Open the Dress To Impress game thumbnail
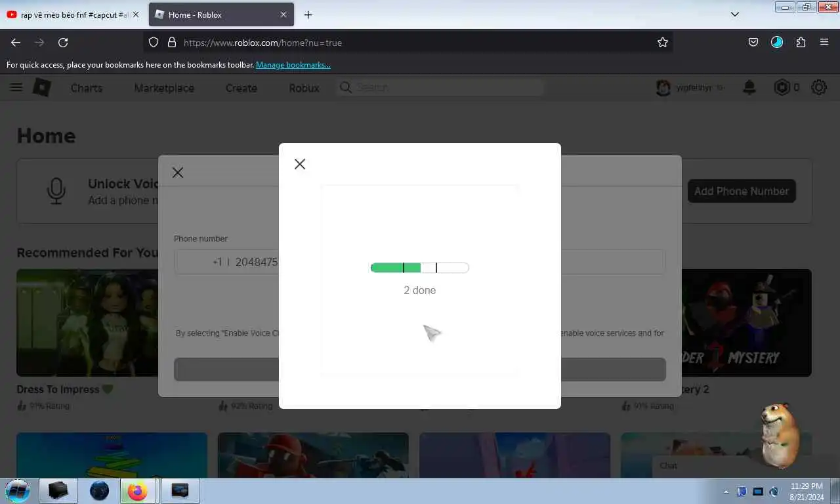The width and height of the screenshot is (840, 504). 87,322
